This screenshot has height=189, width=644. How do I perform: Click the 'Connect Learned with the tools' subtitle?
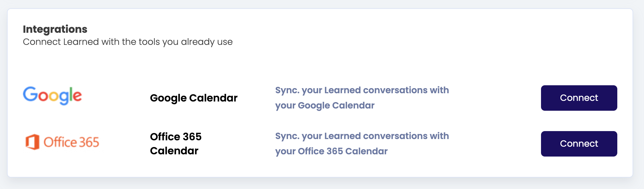127,42
